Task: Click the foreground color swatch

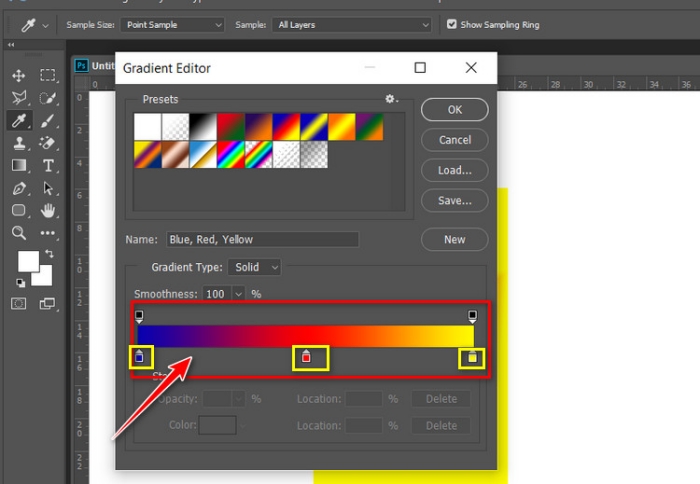Action: click(28, 261)
